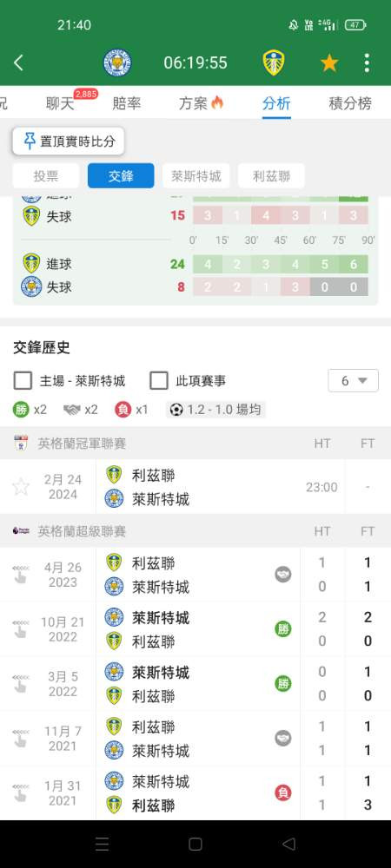Tap Leeds goals 75-90 minute green cell
This screenshot has height=868, width=391.
[354, 264]
